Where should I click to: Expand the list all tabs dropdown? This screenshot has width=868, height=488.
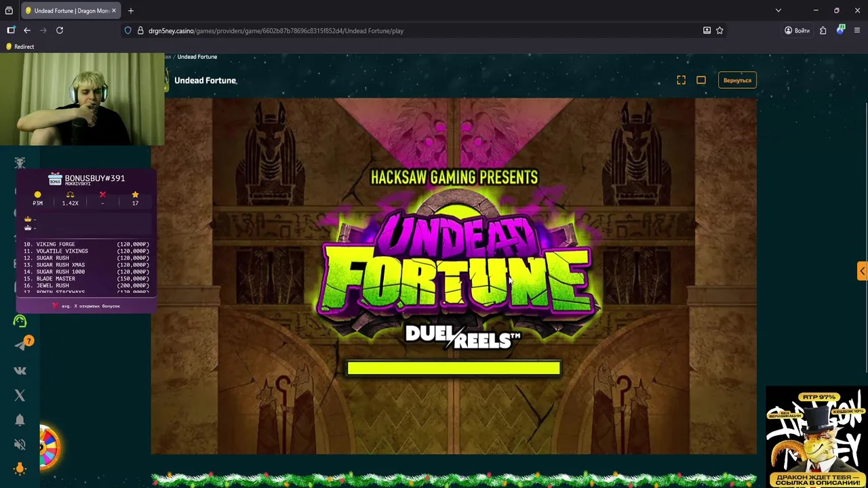point(778,11)
